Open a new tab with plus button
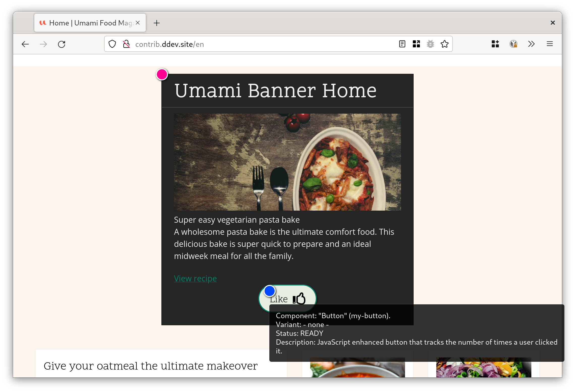The width and height of the screenshot is (575, 392). pos(157,23)
